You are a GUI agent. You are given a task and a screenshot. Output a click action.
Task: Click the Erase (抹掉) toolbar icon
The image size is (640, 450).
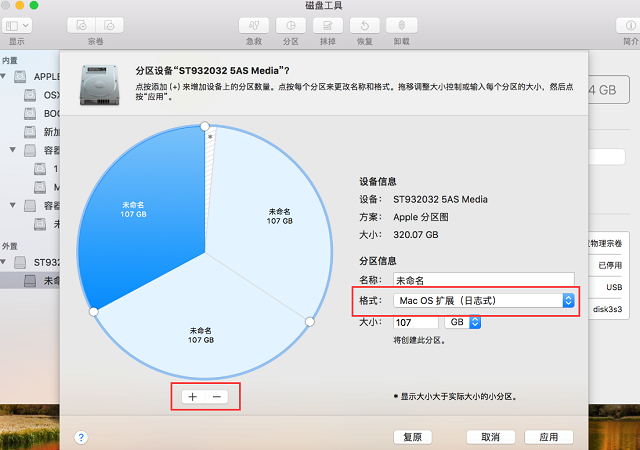pos(328,24)
